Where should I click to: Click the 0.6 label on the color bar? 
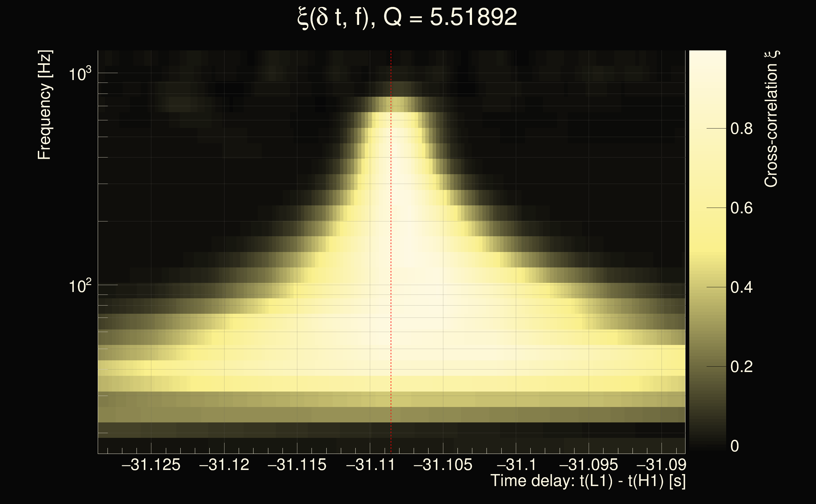(741, 208)
